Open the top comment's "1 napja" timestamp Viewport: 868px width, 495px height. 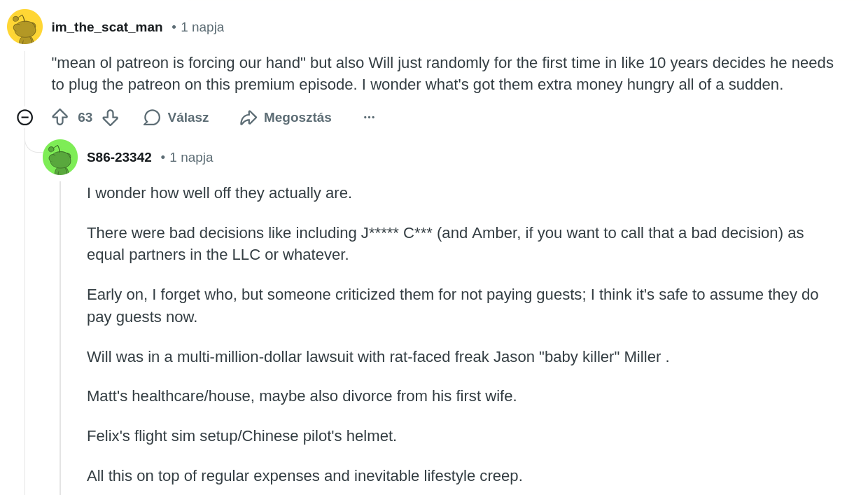tap(202, 27)
